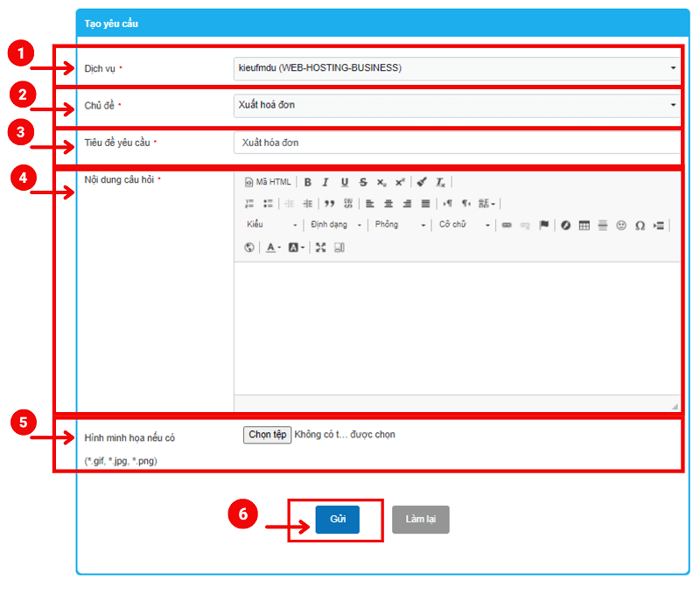Open the Kiểu styles dropdown
Image resolution: width=700 pixels, height=594 pixels.
pos(272,225)
